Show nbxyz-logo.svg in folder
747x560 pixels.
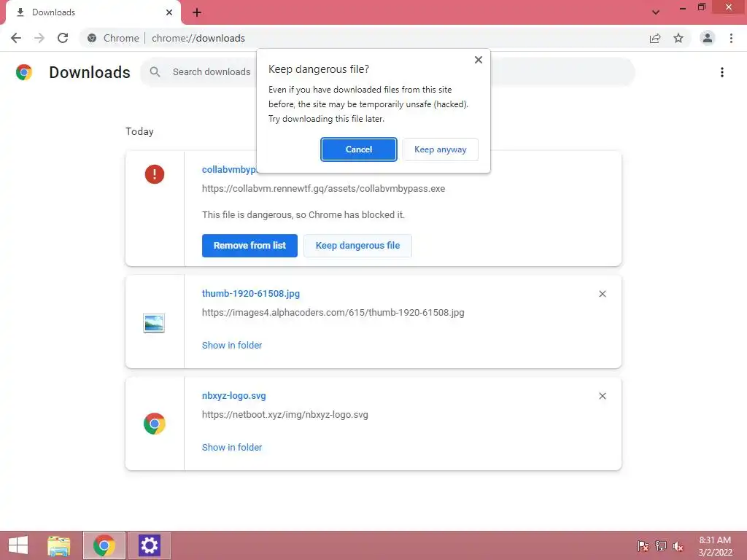(x=232, y=447)
